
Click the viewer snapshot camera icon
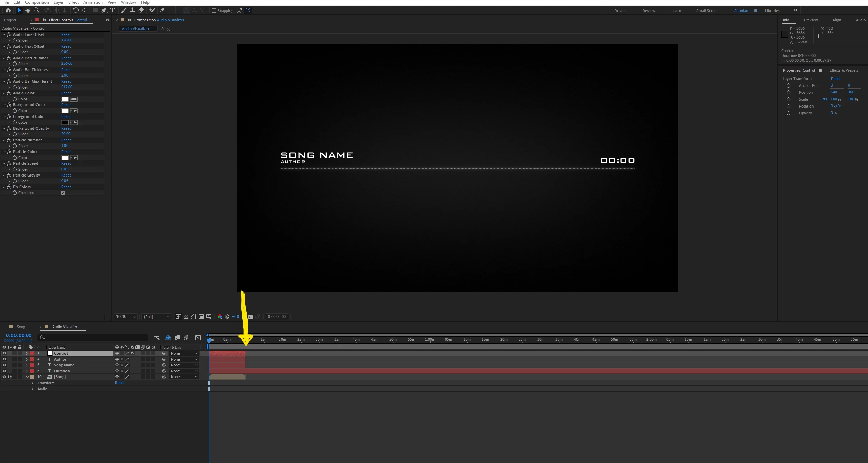click(x=250, y=316)
